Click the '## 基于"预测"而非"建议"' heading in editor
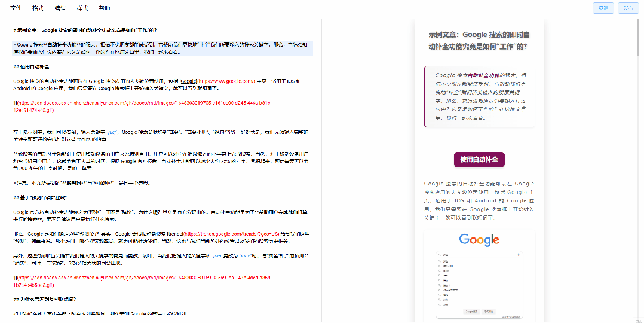 click(40, 197)
